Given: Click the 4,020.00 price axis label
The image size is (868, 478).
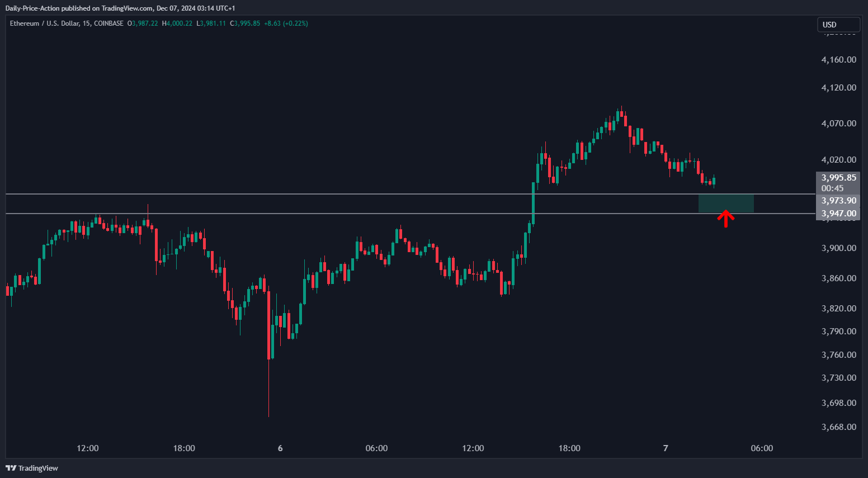Looking at the screenshot, I should click(x=838, y=160).
